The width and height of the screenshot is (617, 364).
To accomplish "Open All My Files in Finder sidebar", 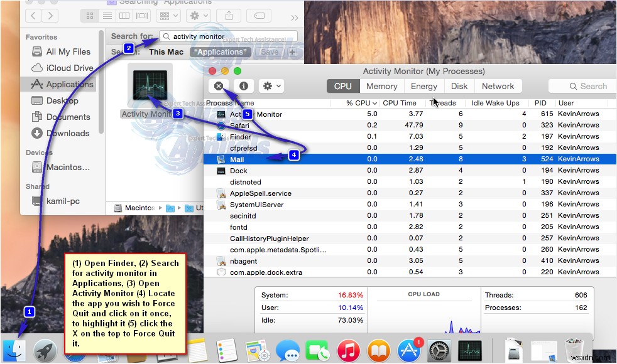I will point(61,51).
